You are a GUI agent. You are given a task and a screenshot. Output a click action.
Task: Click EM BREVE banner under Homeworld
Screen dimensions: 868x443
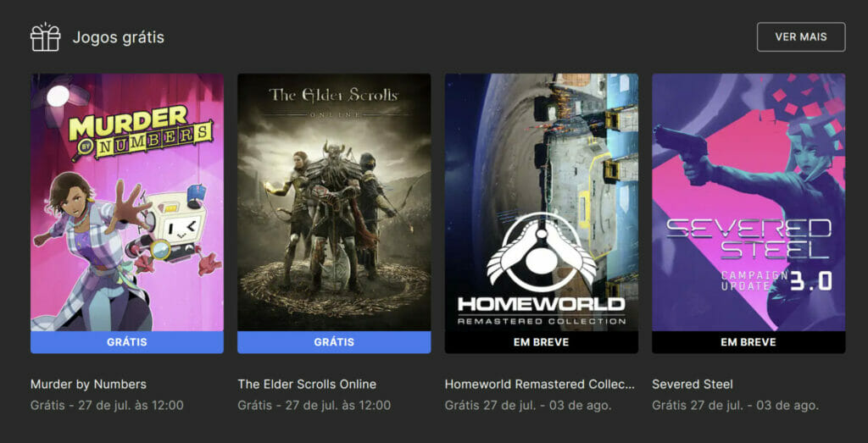(542, 342)
